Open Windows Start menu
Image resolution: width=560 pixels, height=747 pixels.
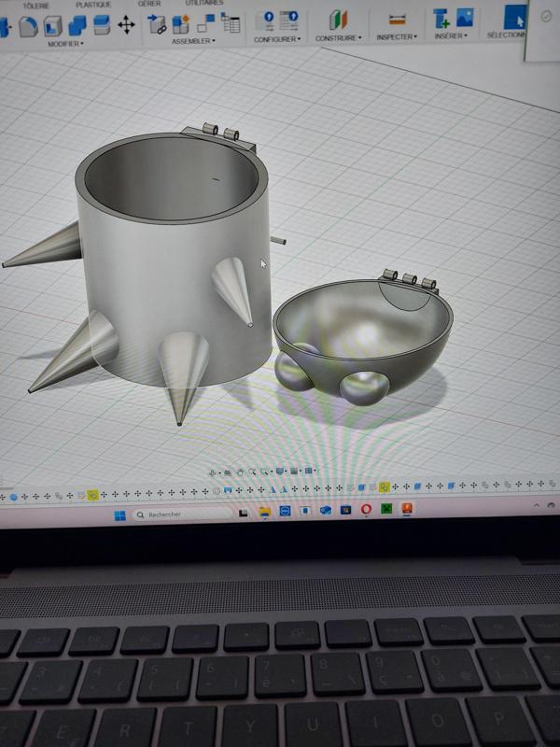120,515
